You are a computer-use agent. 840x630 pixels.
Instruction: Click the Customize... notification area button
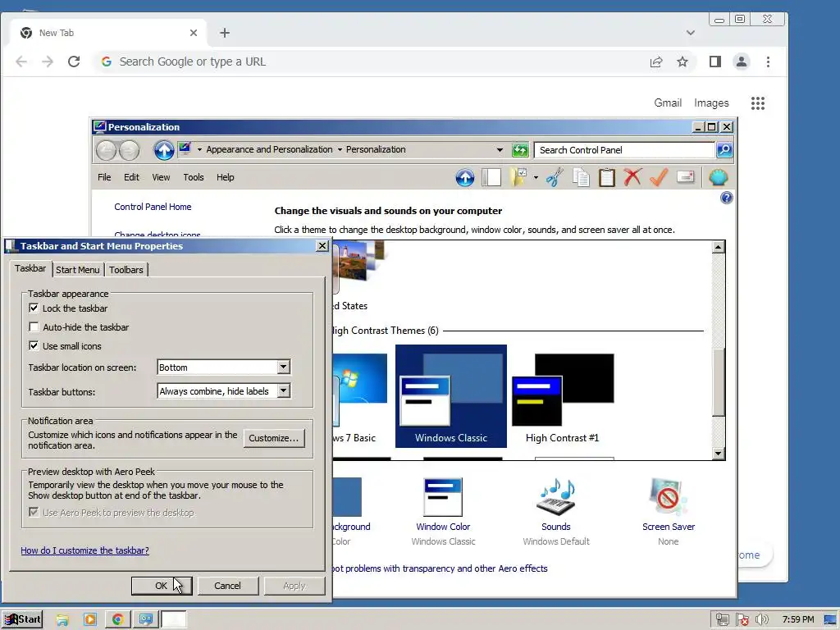(x=274, y=438)
